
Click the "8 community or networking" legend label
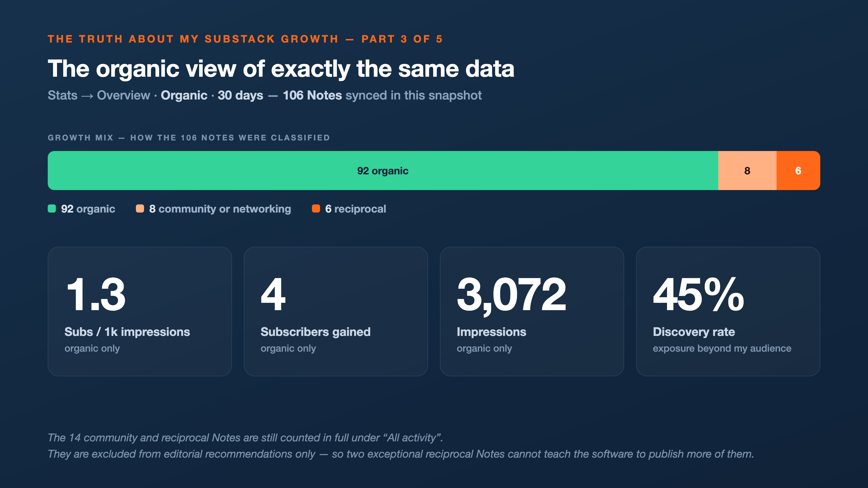tap(220, 209)
